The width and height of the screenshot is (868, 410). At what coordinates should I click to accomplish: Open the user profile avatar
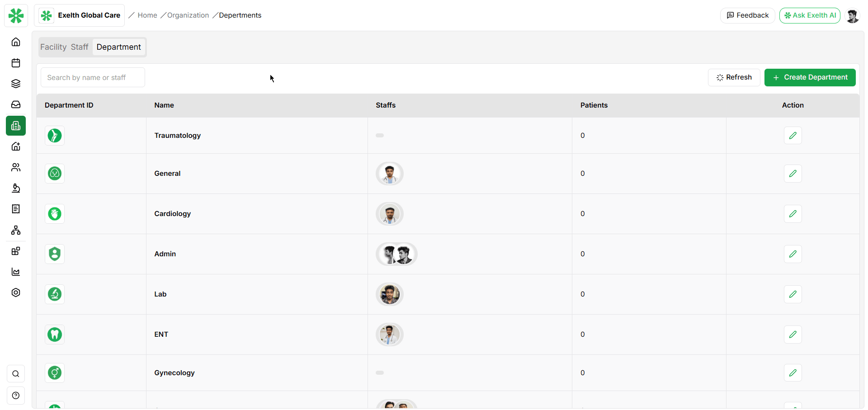click(x=853, y=16)
